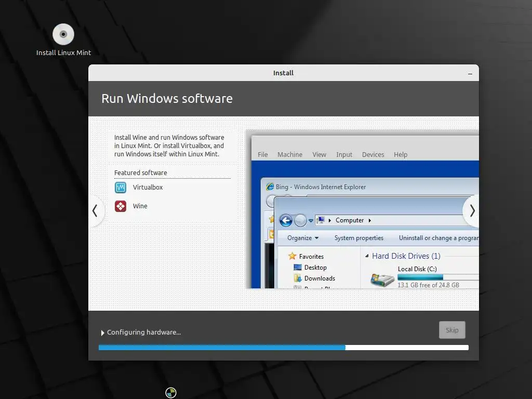
Task: Advance to the next slide arrow
Action: click(x=472, y=211)
